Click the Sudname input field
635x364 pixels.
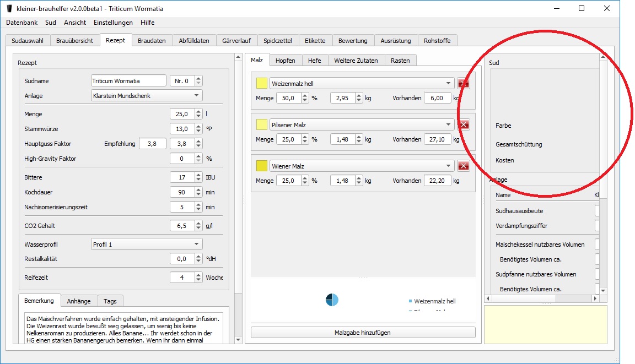[x=128, y=81]
